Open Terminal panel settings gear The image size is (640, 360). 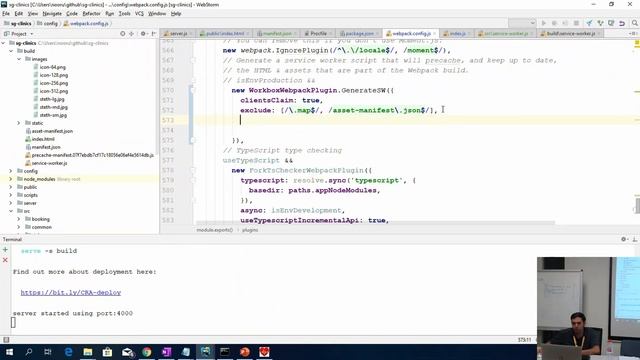[624, 239]
